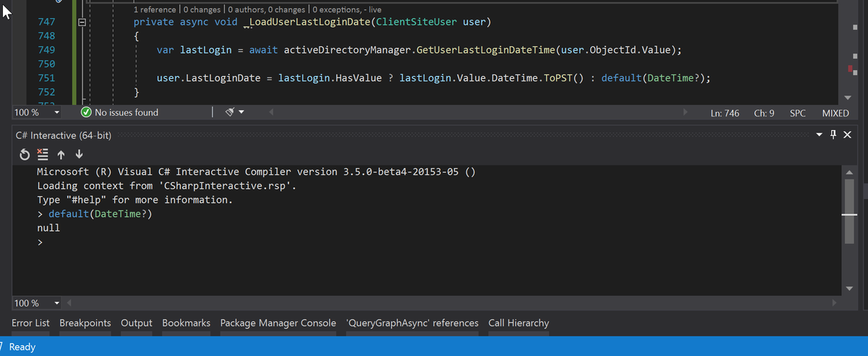Click the C# Interactive Compiler version line

256,172
